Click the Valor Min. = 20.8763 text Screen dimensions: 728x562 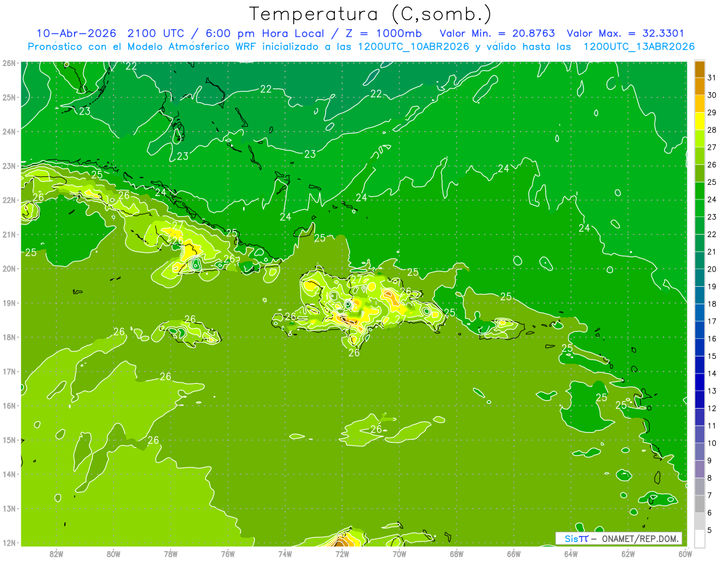click(x=499, y=33)
